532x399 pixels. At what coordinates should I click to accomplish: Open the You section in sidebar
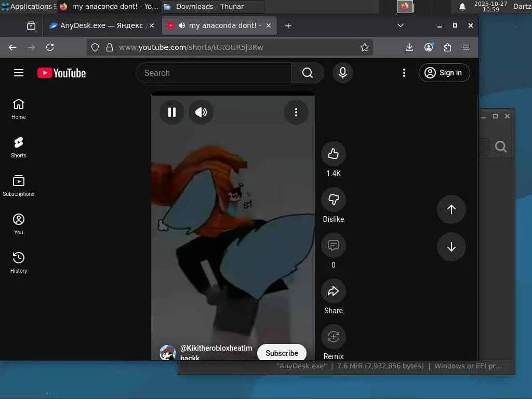point(19,224)
